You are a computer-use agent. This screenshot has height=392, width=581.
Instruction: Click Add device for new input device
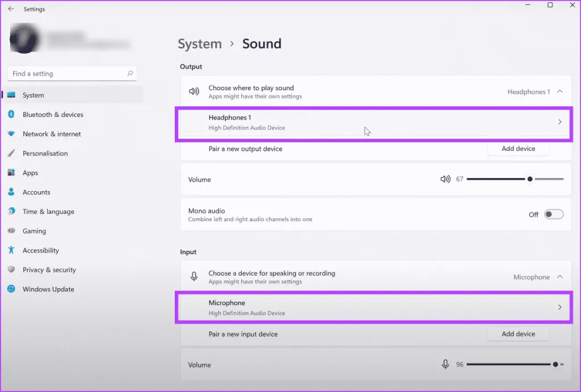click(x=518, y=334)
